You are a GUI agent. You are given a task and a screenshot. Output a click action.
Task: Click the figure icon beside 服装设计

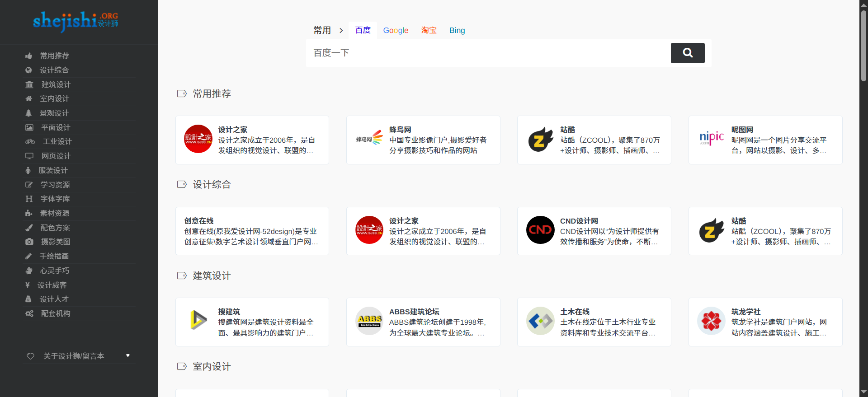28,170
